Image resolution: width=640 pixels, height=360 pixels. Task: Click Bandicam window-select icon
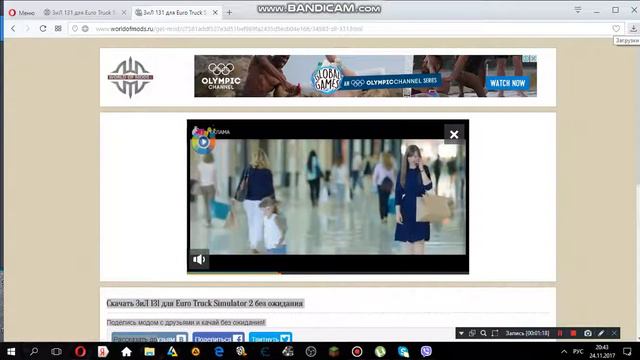tap(472, 333)
